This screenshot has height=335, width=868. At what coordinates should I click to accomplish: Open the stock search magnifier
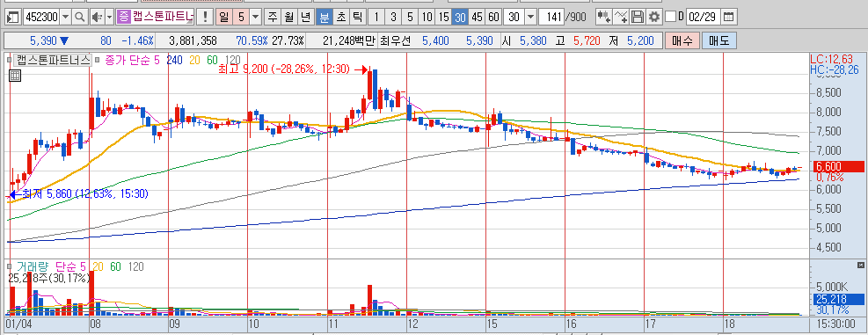pyautogui.click(x=80, y=18)
